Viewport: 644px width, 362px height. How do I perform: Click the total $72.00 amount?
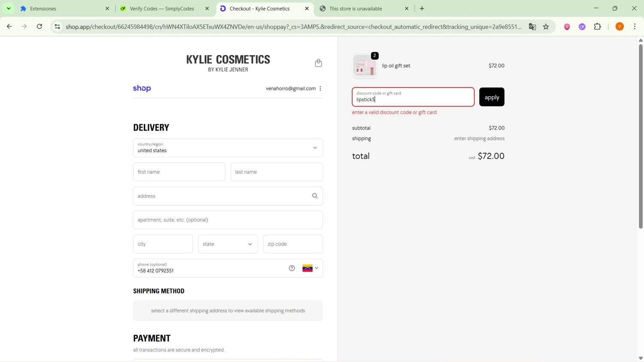[x=491, y=156]
